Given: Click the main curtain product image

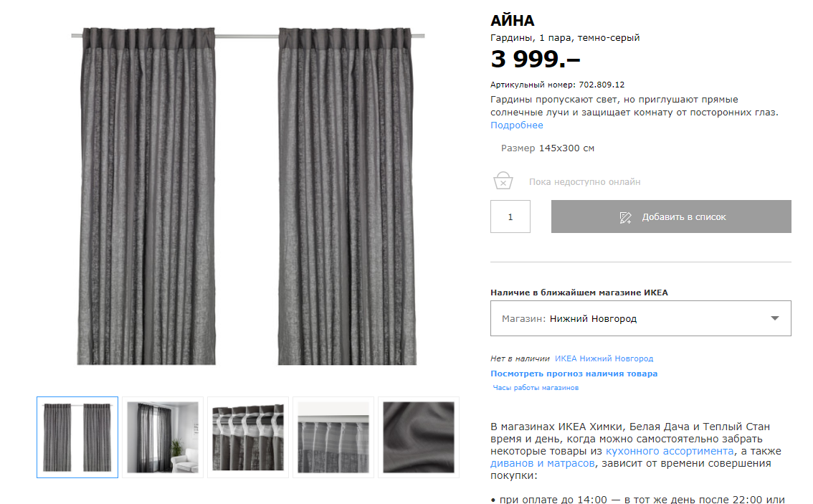Looking at the screenshot, I should [x=248, y=196].
